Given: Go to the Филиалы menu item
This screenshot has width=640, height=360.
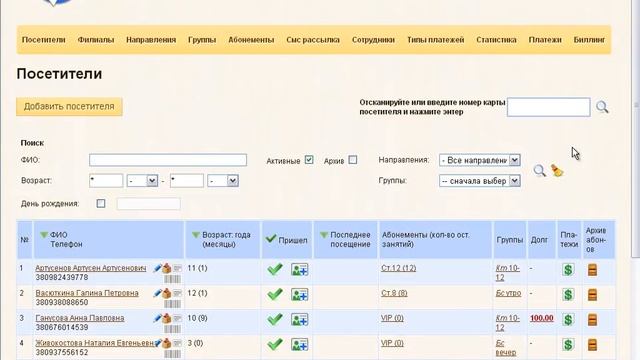Looking at the screenshot, I should tap(96, 40).
